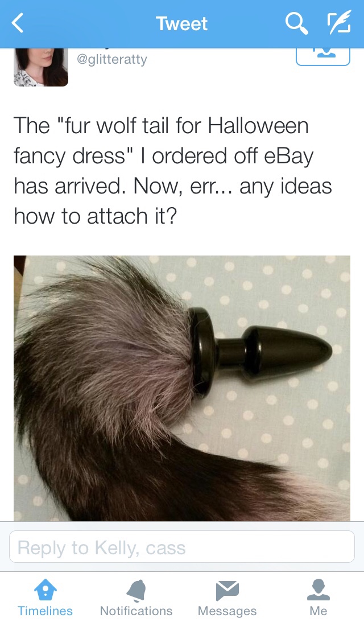The height and width of the screenshot is (622, 364).
Task: Open search with the magnifier icon
Action: point(296,23)
